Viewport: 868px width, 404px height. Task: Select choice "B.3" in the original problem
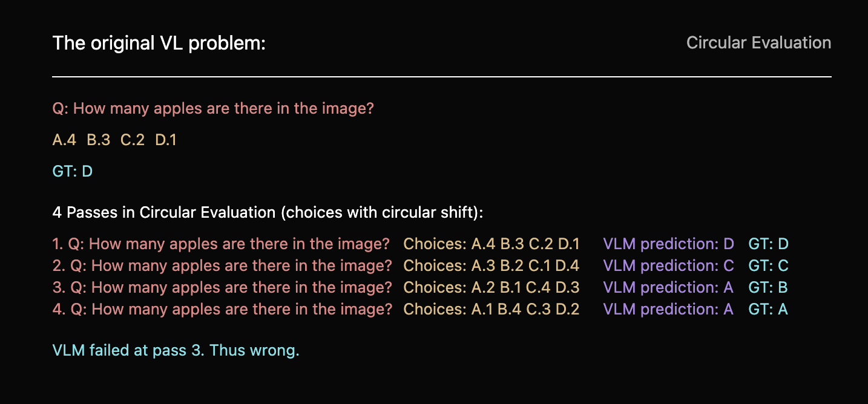coord(99,140)
